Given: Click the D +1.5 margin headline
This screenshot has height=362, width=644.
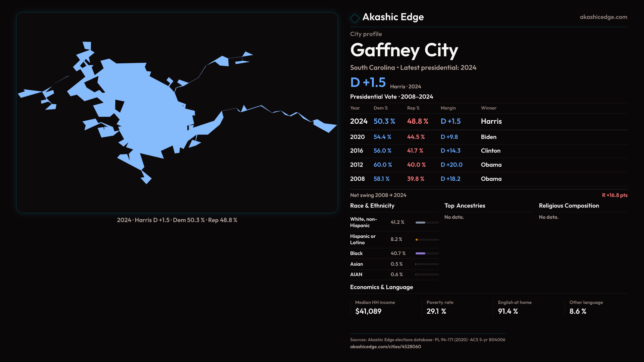Looking at the screenshot, I should tap(368, 82).
